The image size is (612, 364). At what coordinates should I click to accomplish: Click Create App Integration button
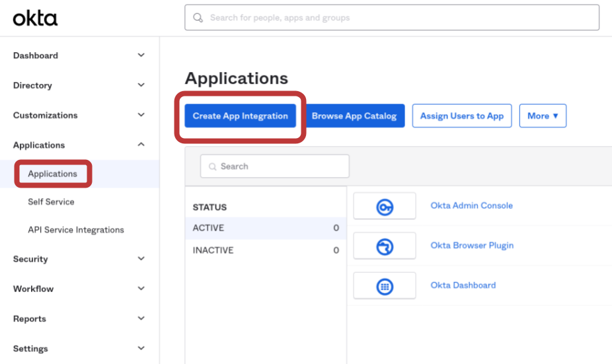pos(240,116)
